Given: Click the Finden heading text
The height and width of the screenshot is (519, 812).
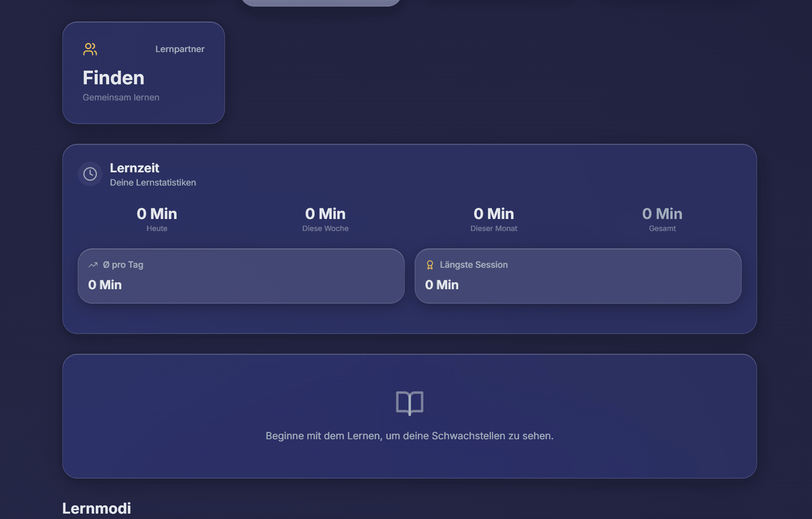Looking at the screenshot, I should pyautogui.click(x=113, y=78).
